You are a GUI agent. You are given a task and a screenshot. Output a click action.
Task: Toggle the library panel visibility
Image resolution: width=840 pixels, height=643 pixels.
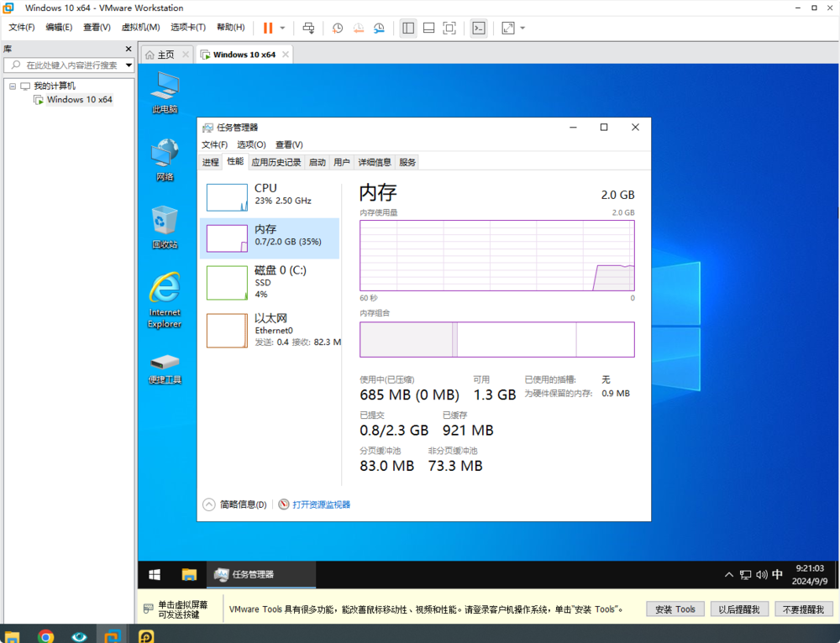408,28
